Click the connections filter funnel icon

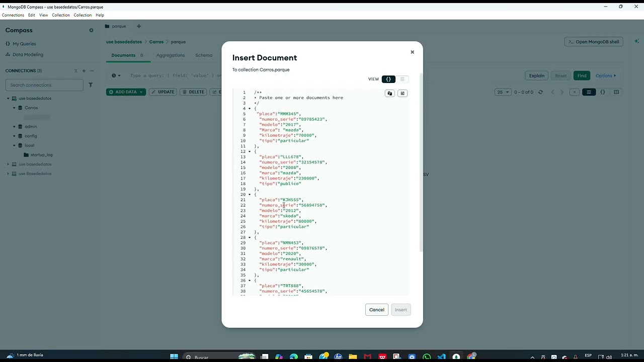pos(91,85)
